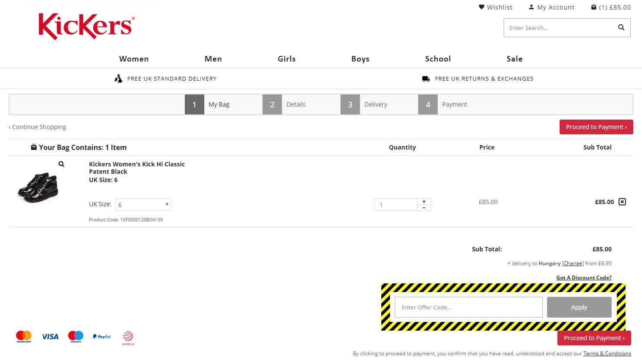
Task: Go back via Continue Shopping
Action: click(38, 127)
